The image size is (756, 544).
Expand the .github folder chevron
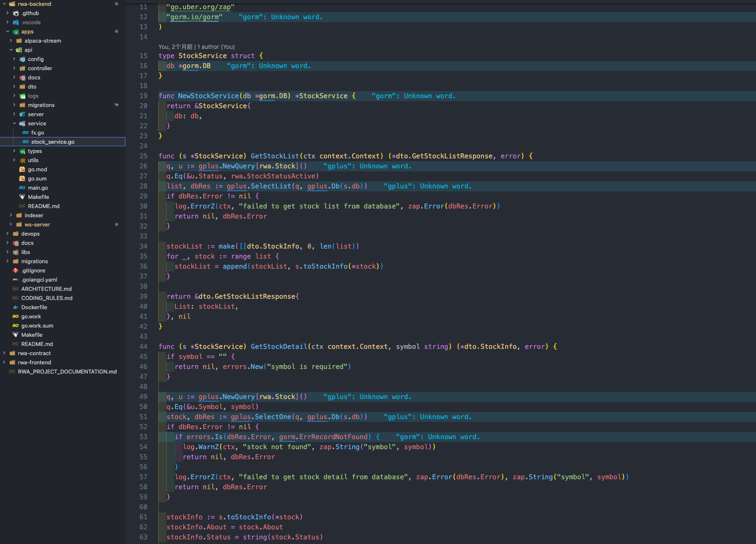[x=8, y=13]
